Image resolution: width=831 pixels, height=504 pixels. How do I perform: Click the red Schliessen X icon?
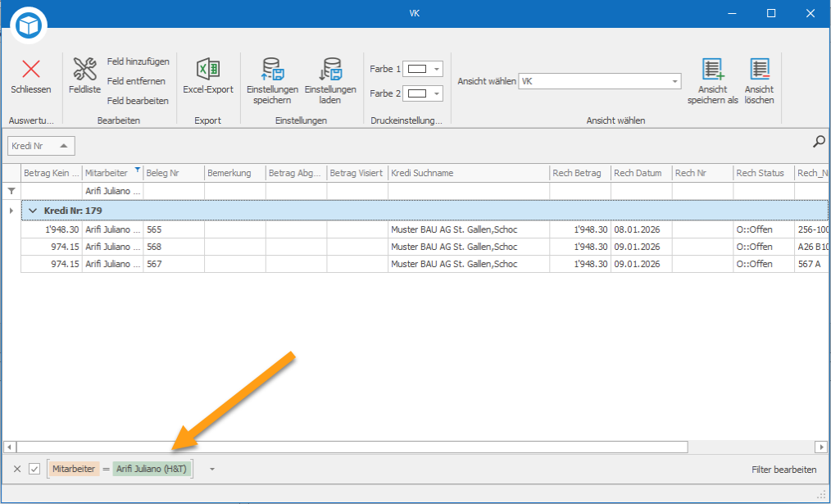coord(31,69)
